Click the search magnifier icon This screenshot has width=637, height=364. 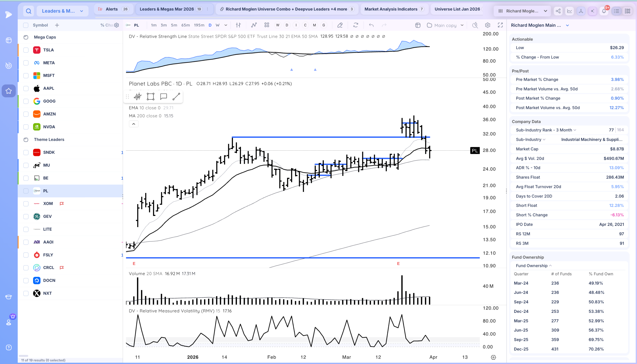(29, 11)
